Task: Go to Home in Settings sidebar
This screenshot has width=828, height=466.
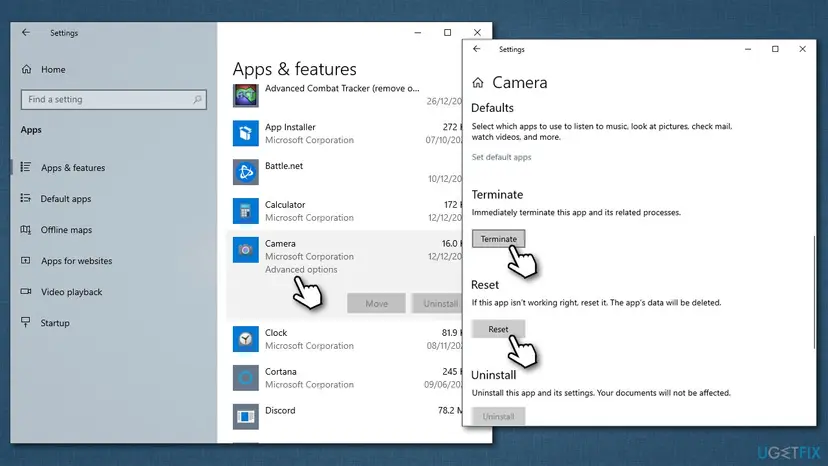Action: coord(53,69)
